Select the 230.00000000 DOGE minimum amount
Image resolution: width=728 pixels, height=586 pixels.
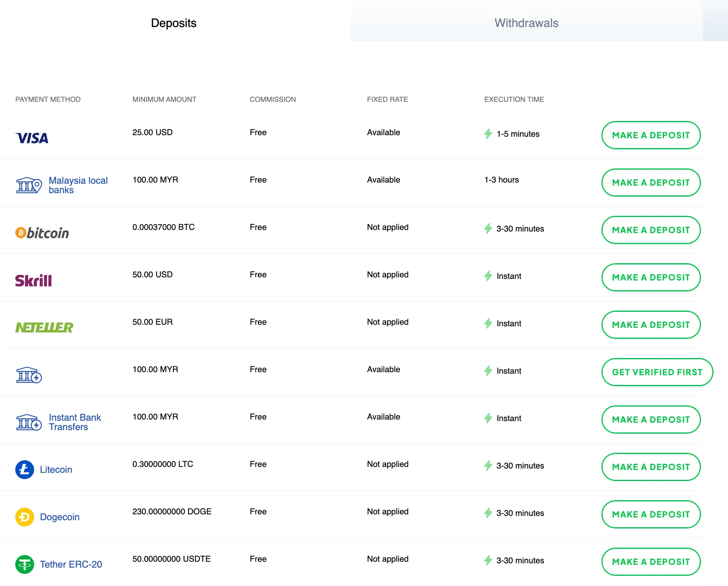click(172, 512)
